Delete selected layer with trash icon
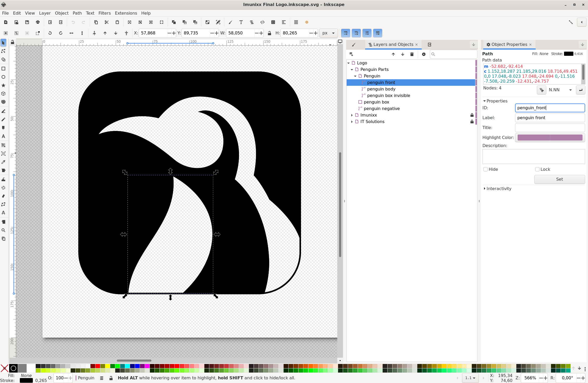Screen dimensions: 588x383 (x=412, y=54)
